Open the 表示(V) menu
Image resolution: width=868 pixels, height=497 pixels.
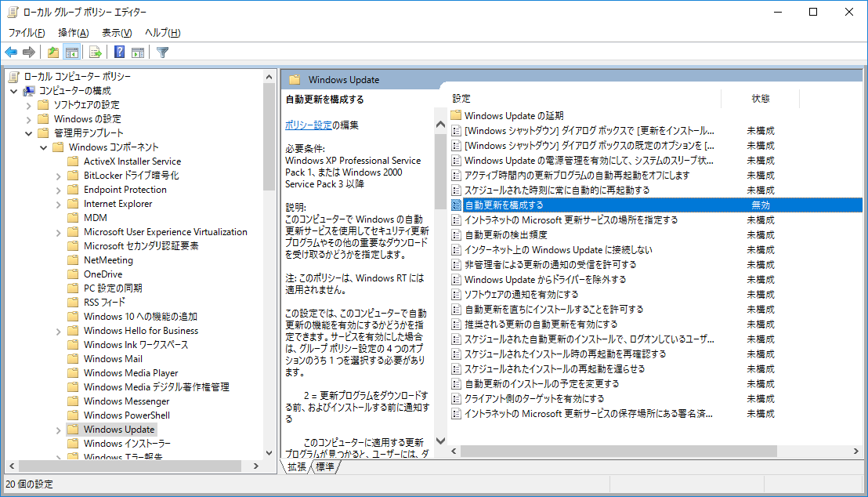point(117,33)
